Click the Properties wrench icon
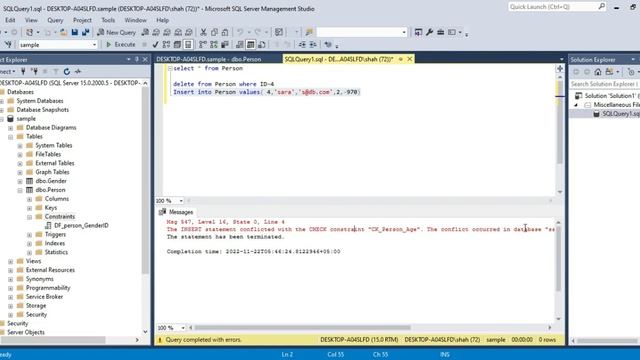Image resolution: width=640 pixels, height=360 pixels. pos(429,32)
